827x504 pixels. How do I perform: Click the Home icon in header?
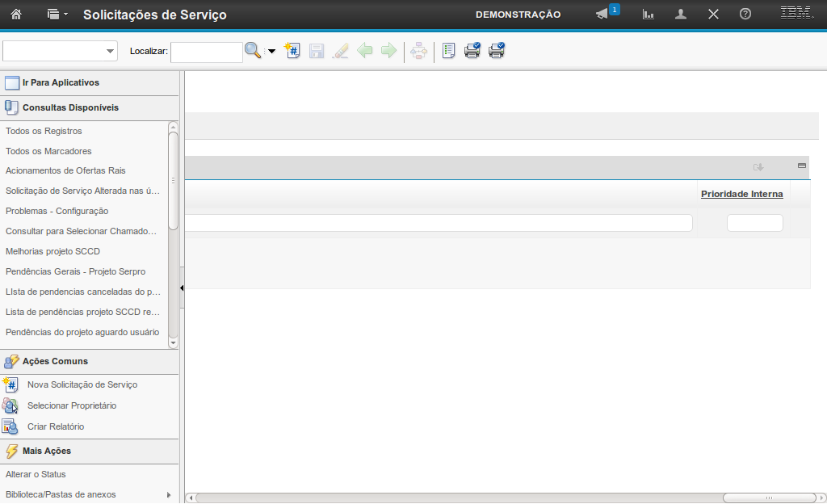[16, 15]
